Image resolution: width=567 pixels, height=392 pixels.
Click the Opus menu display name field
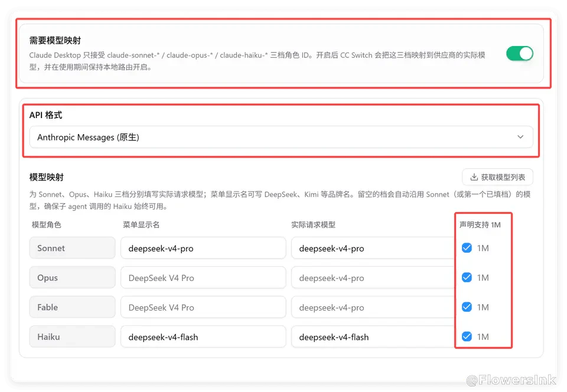click(x=203, y=278)
